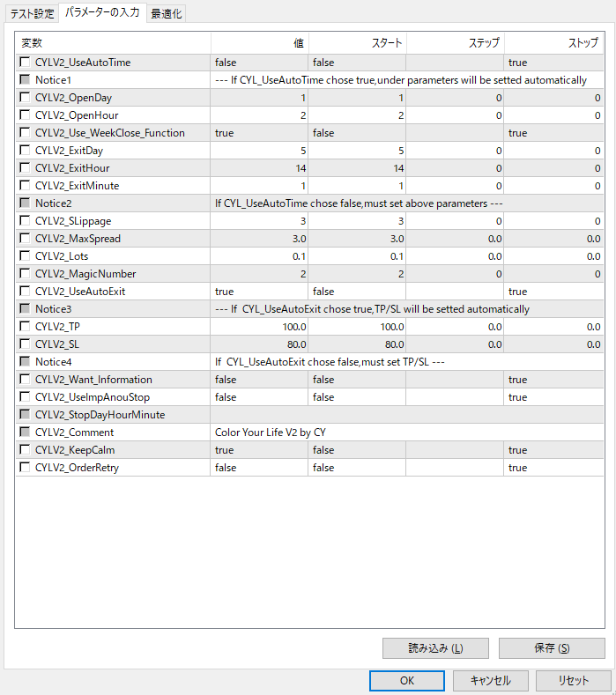This screenshot has width=616, height=695.
Task: Click the CYLV2_MaxSpread value cell '3.0'
Action: [x=259, y=239]
